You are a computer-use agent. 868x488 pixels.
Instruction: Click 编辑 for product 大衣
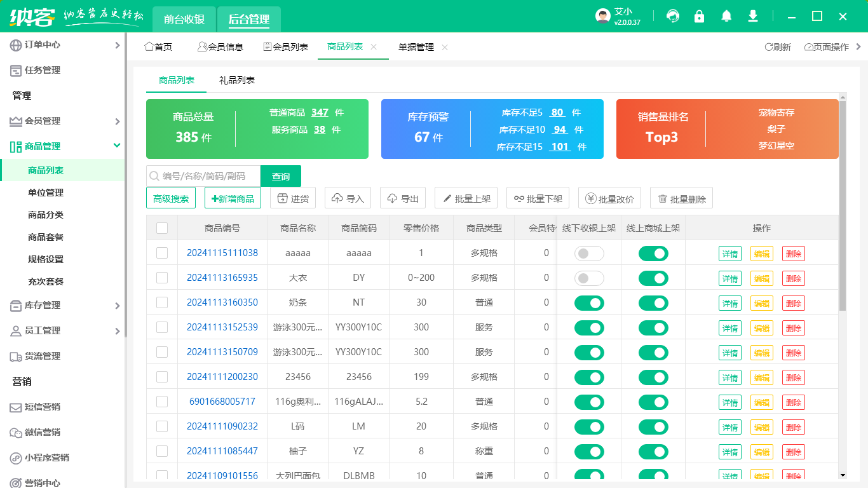coord(762,278)
